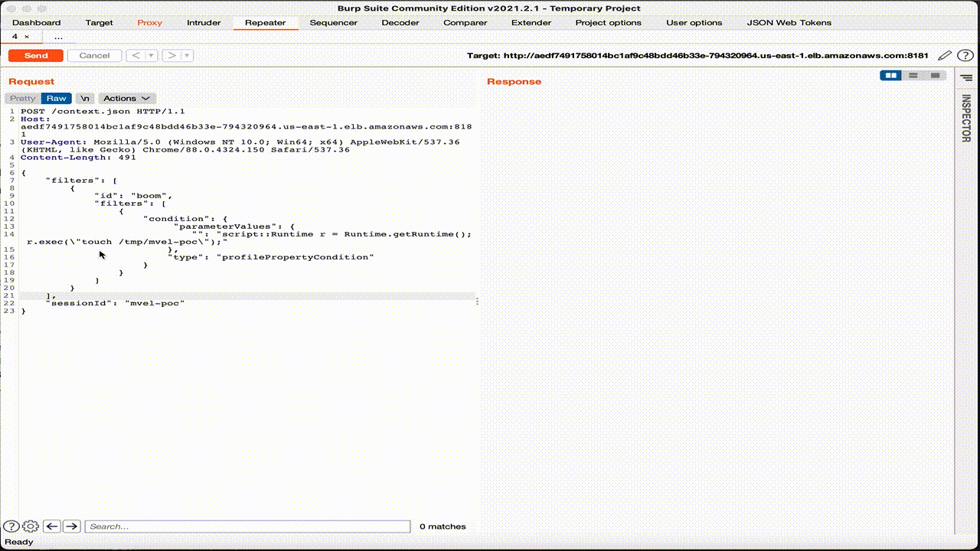Click the POST /context.json request line
The image size is (980, 551).
coord(103,112)
